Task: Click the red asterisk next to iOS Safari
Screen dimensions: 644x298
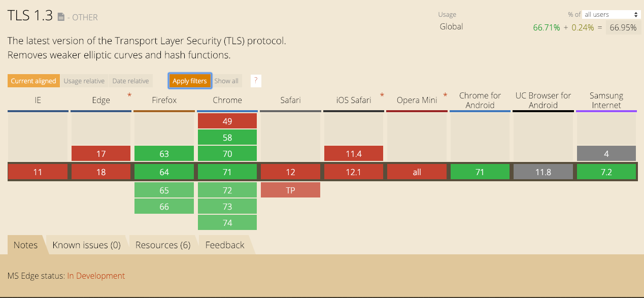Action: (x=382, y=95)
